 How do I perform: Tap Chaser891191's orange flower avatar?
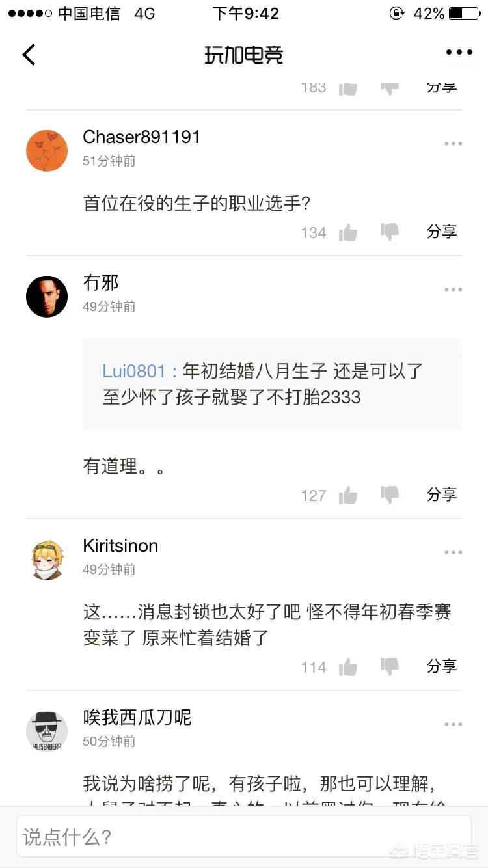[x=47, y=151]
